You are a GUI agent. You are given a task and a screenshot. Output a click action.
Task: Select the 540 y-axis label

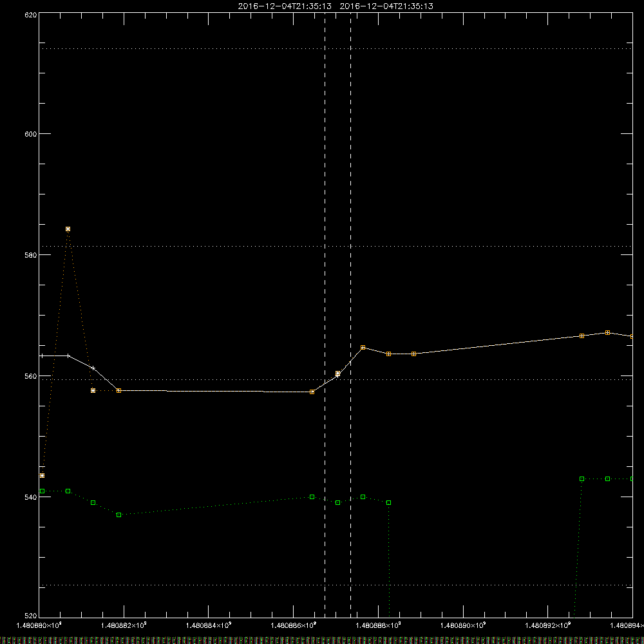coord(31,497)
